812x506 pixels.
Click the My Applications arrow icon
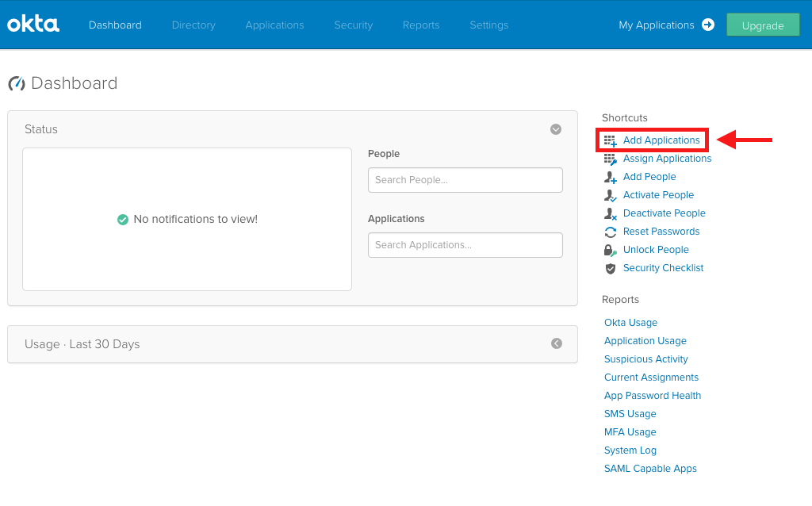708,25
